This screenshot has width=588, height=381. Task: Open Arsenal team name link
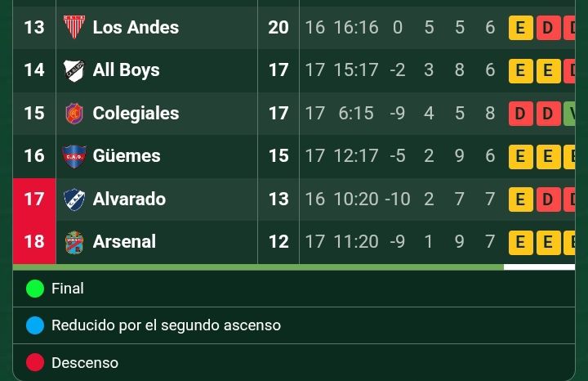(124, 241)
